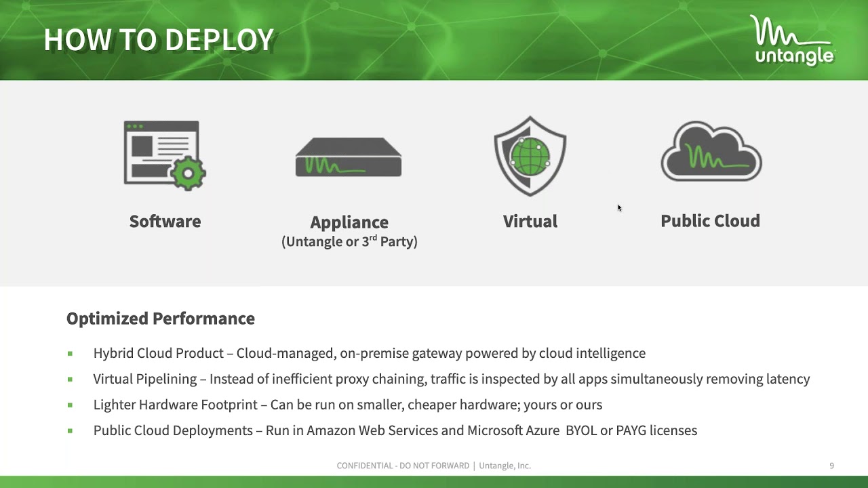Click the "CONFIDENTIAL - DO NOT FORWARD" footer text
The width and height of the screenshot is (868, 488).
click(x=403, y=466)
